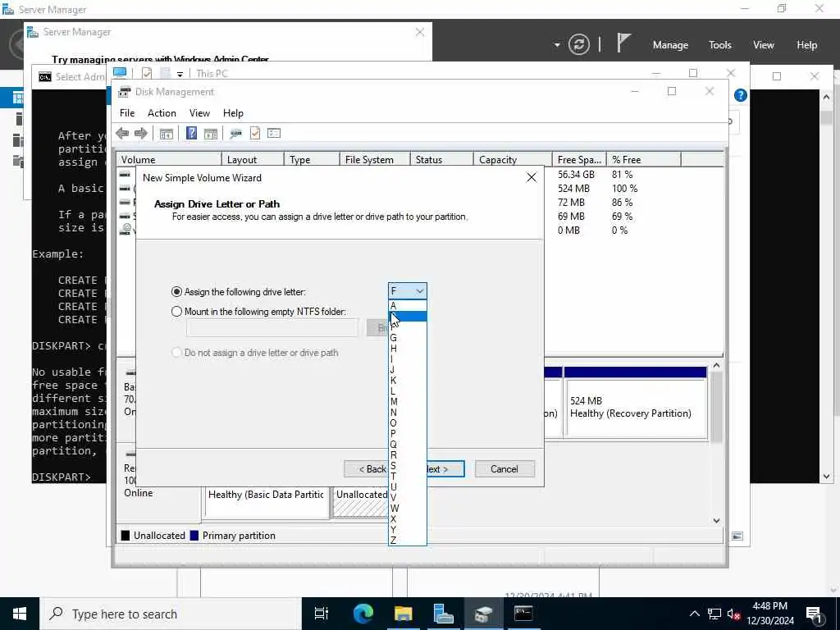Click the taskbar clock showing 4:48 PM
Viewport: 840px width, 630px height.
pos(769,614)
